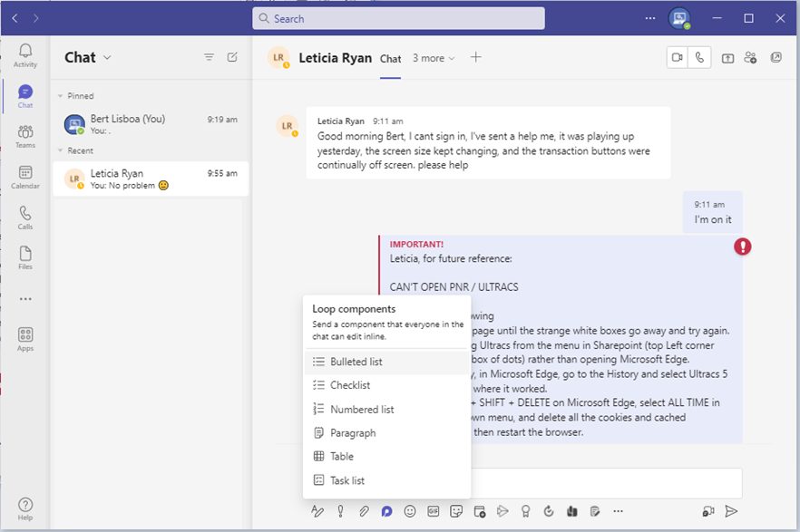Click the filter chats icon
800x532 pixels.
click(x=209, y=57)
